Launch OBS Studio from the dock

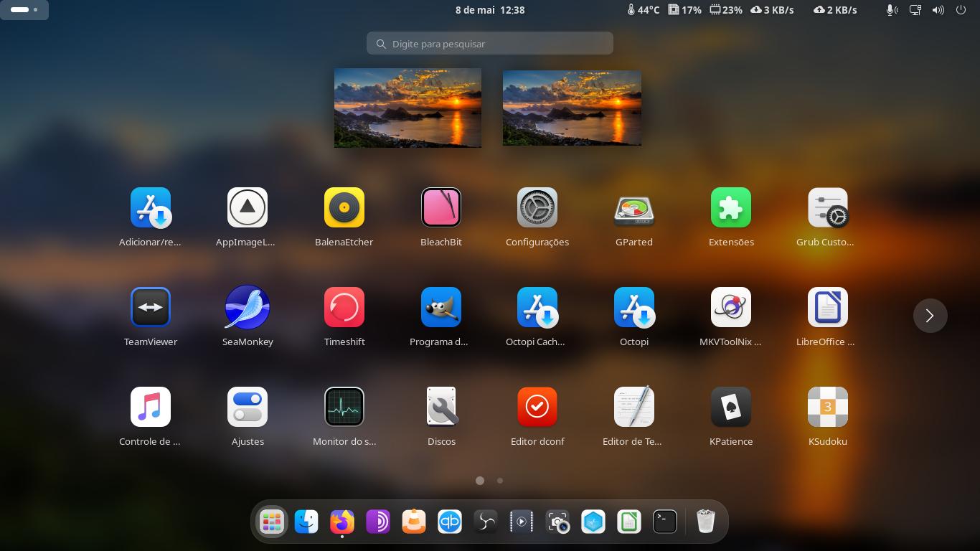pyautogui.click(x=486, y=522)
